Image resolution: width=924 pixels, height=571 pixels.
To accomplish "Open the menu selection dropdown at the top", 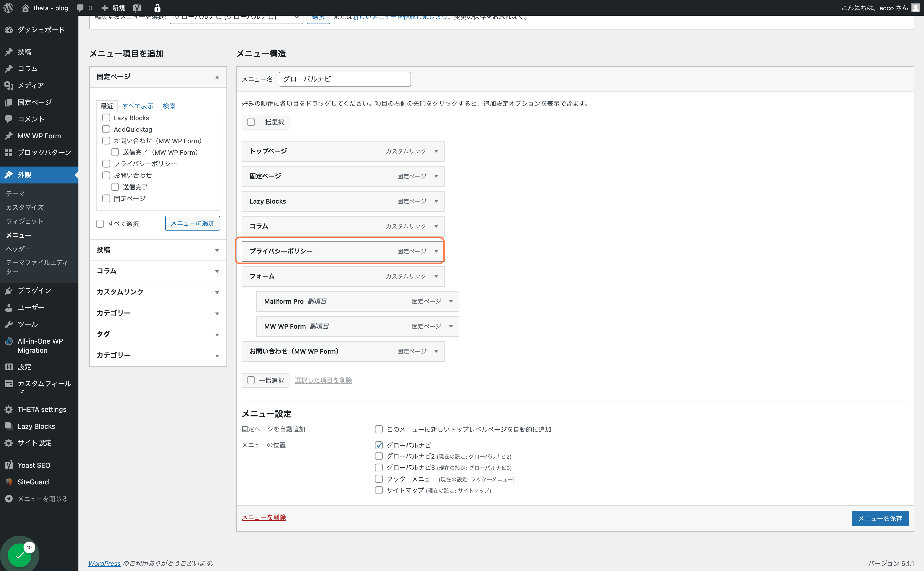I will (237, 18).
